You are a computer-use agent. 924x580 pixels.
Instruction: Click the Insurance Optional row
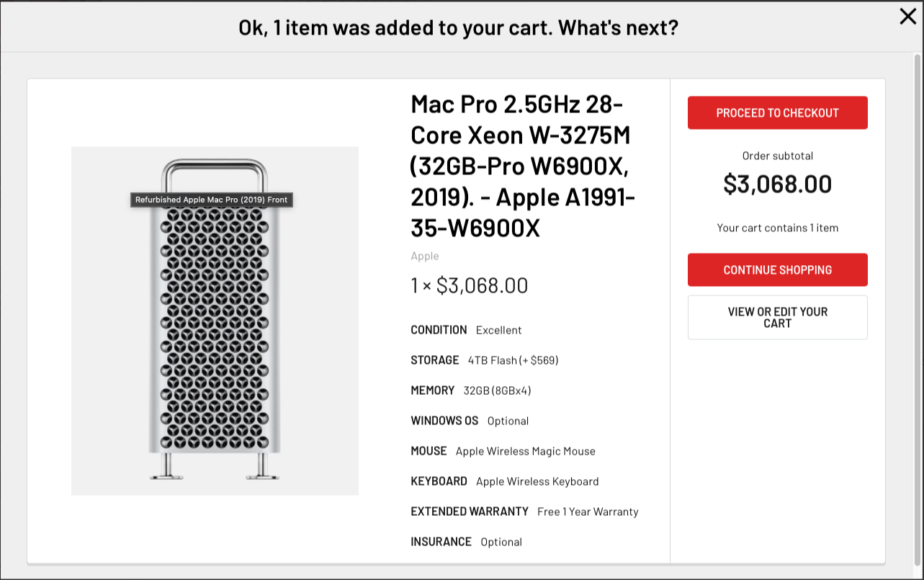point(466,542)
